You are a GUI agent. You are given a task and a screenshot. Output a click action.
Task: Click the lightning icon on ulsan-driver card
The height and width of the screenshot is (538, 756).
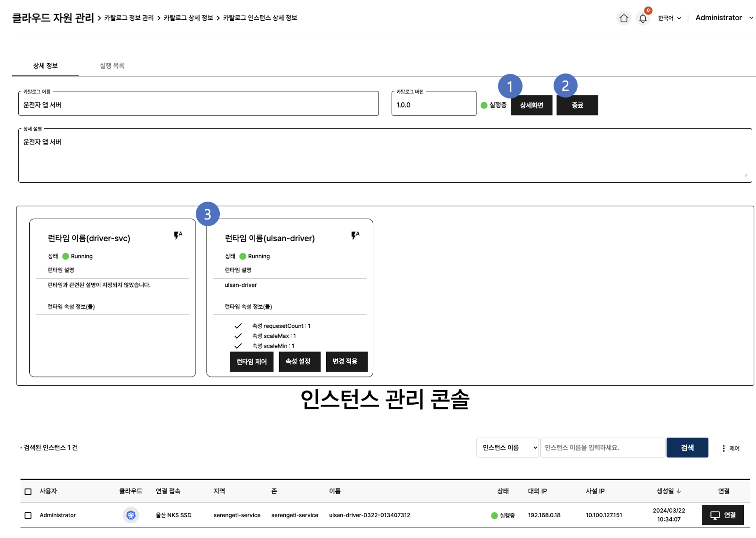[355, 236]
